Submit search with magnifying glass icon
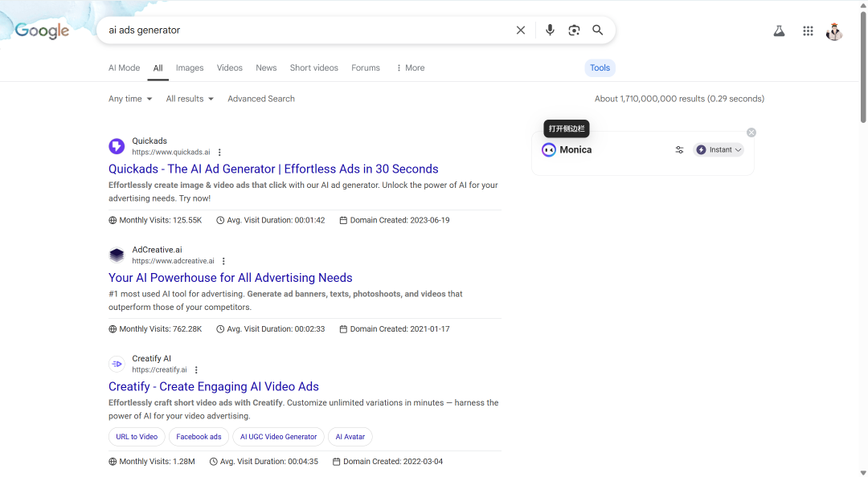The height and width of the screenshot is (477, 868). [x=598, y=30]
